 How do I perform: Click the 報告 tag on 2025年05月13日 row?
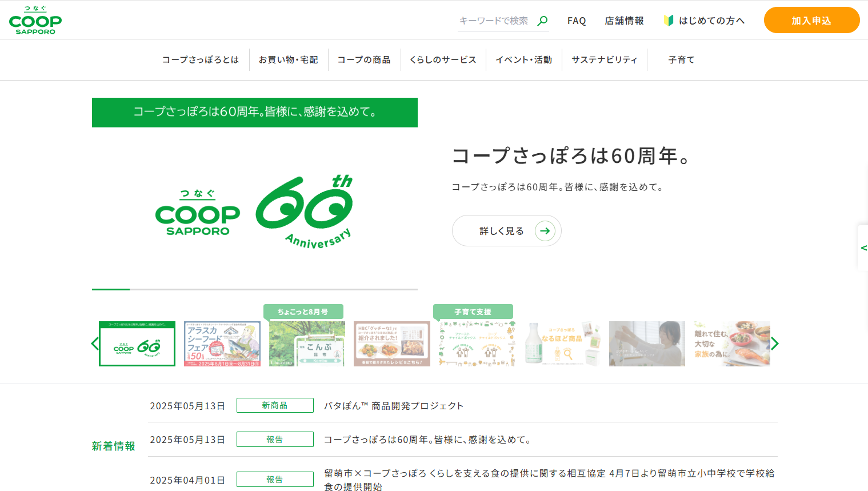275,440
